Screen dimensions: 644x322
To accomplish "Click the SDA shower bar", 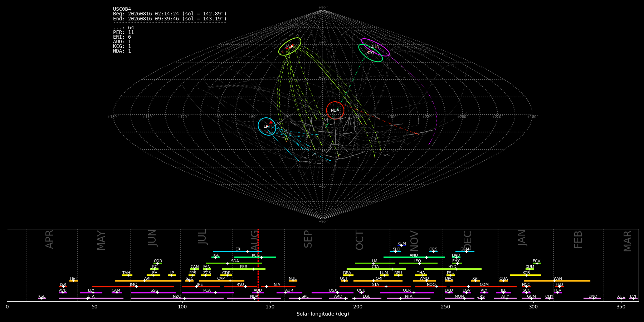I will pyautogui.click(x=234, y=263).
